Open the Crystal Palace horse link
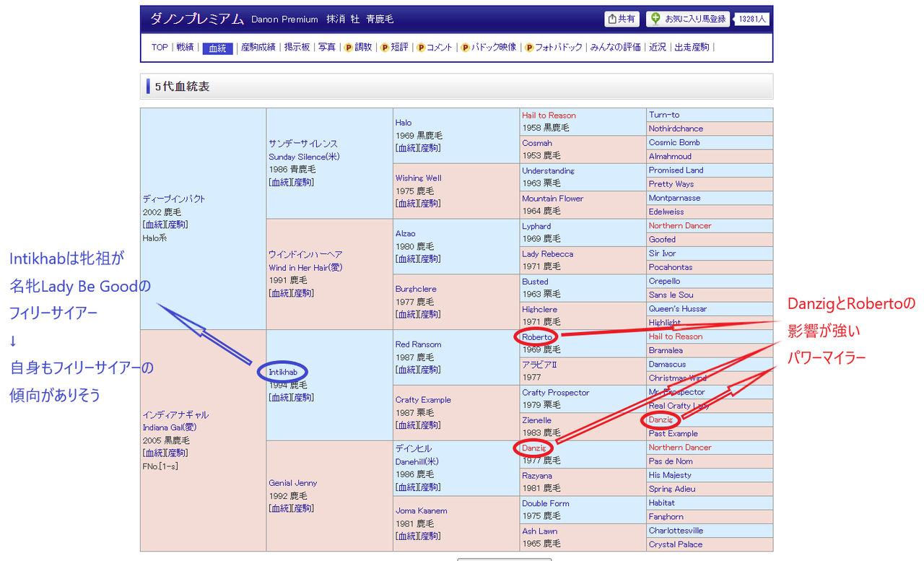Image resolution: width=924 pixels, height=561 pixels. tap(676, 544)
